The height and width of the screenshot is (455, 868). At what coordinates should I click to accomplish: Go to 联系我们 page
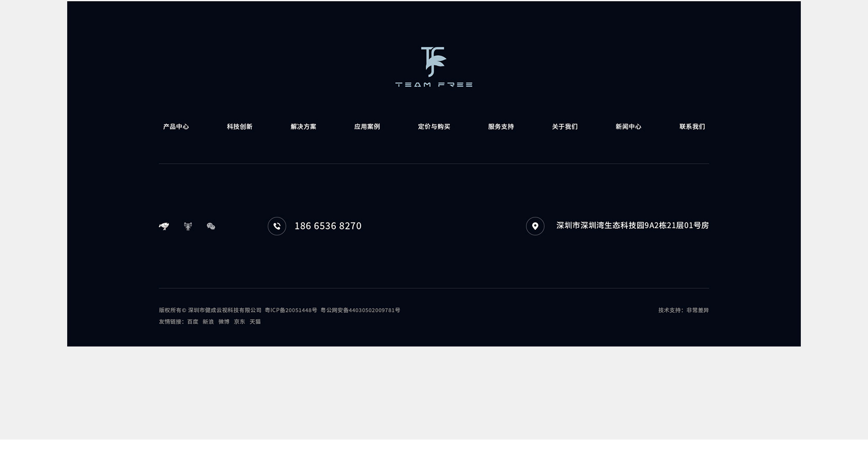[692, 127]
